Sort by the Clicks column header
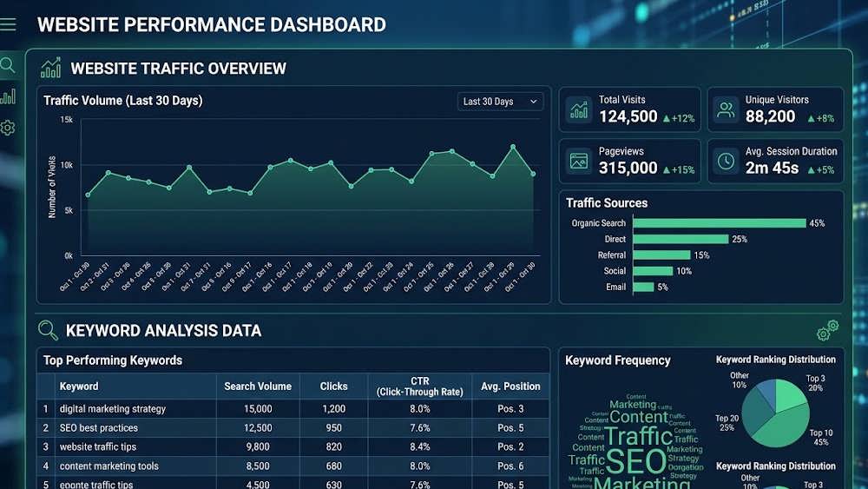868x489 pixels. click(x=333, y=386)
